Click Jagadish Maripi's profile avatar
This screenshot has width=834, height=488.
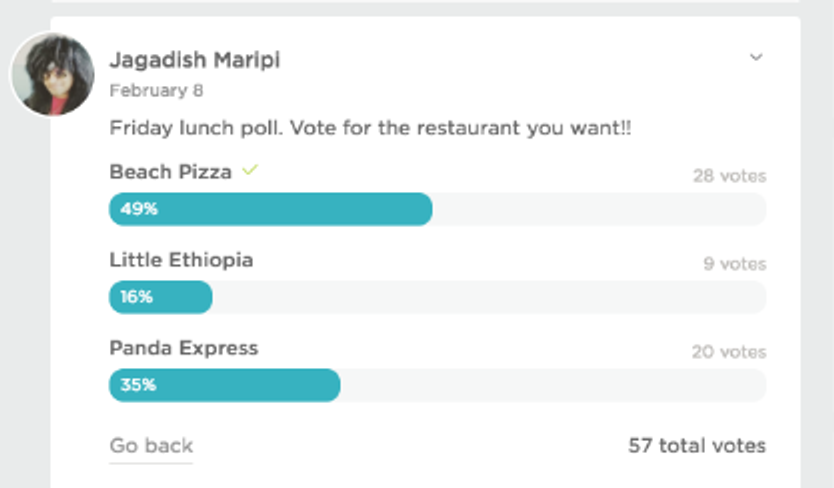53,74
